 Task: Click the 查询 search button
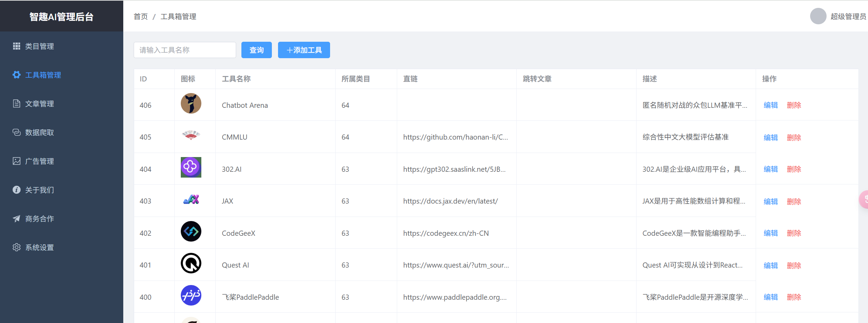256,50
